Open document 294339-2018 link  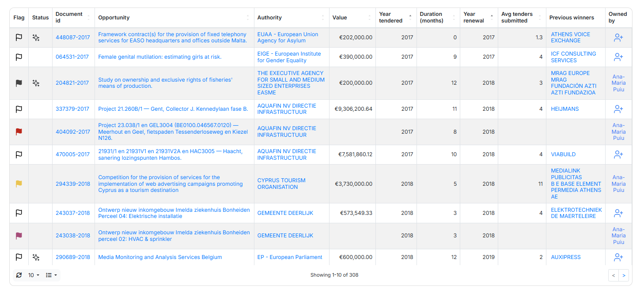73,184
